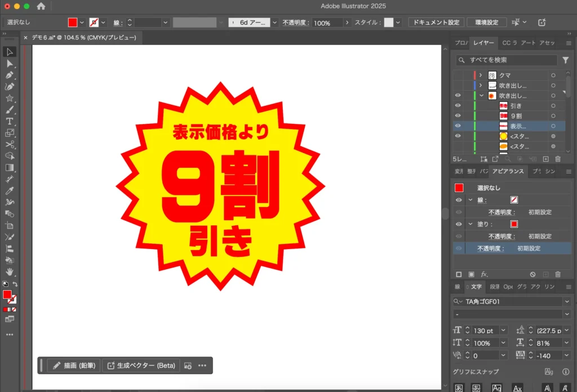Open the new layer icon in Layers panel
The image size is (577, 392).
click(545, 159)
